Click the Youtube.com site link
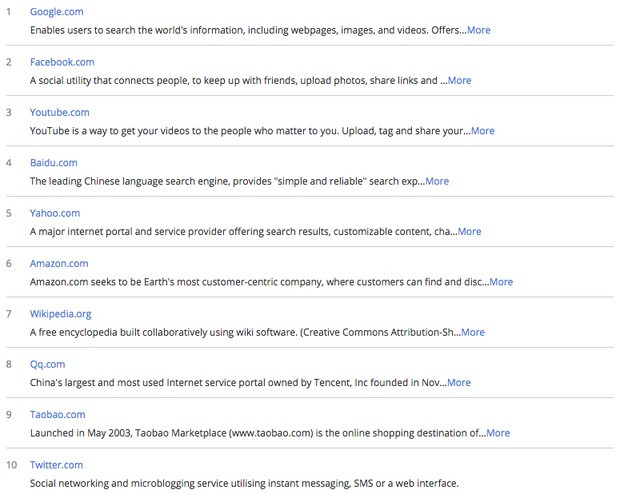Image resolution: width=640 pixels, height=494 pixels. [59, 112]
